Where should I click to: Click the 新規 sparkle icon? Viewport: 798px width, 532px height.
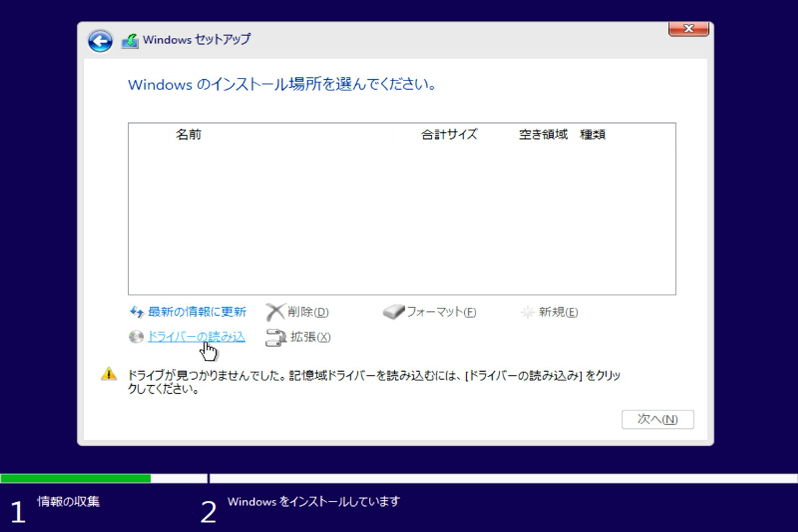tap(527, 312)
